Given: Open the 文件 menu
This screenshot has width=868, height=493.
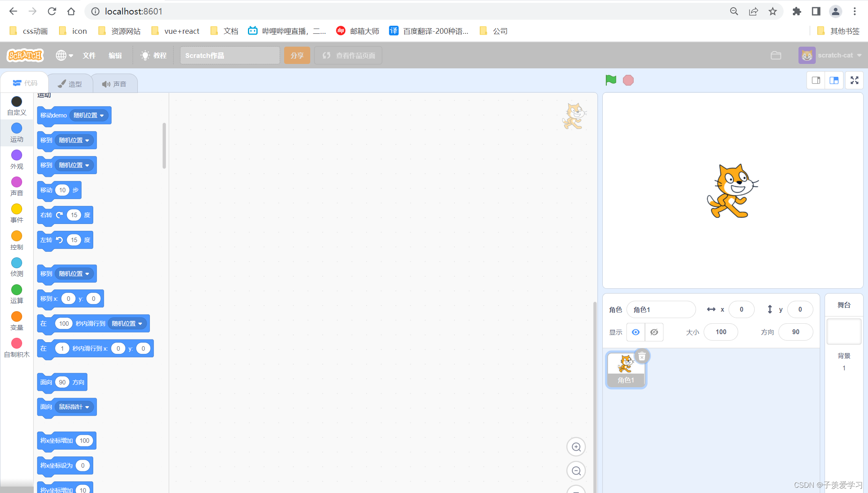Looking at the screenshot, I should (89, 55).
